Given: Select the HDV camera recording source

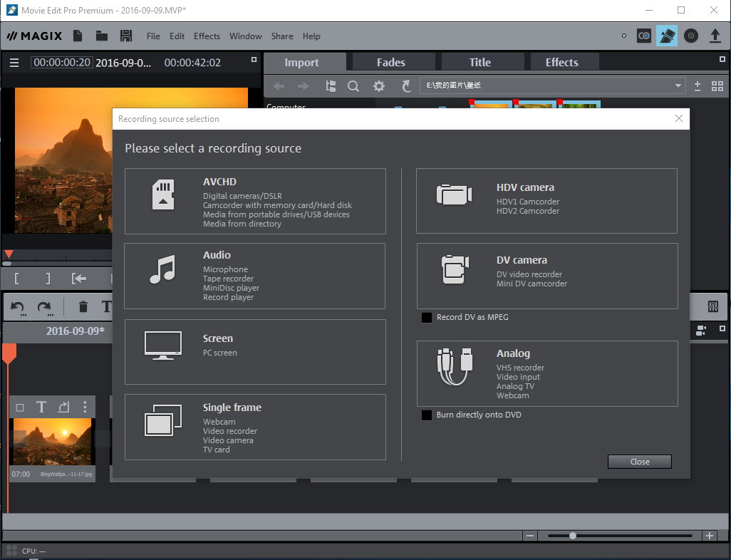Looking at the screenshot, I should [x=546, y=201].
